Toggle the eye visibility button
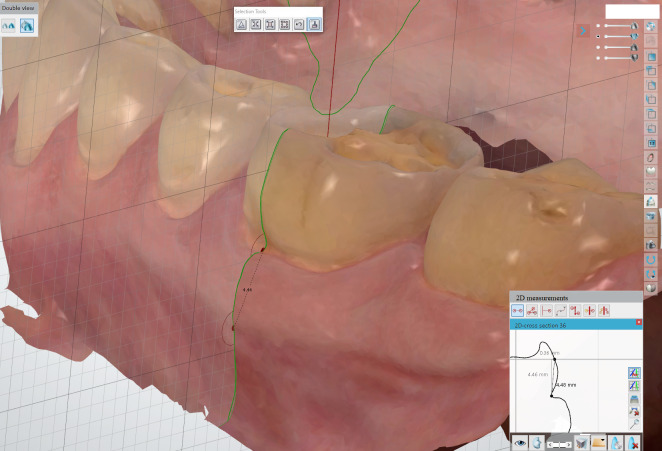This screenshot has height=451, width=662. click(x=520, y=443)
